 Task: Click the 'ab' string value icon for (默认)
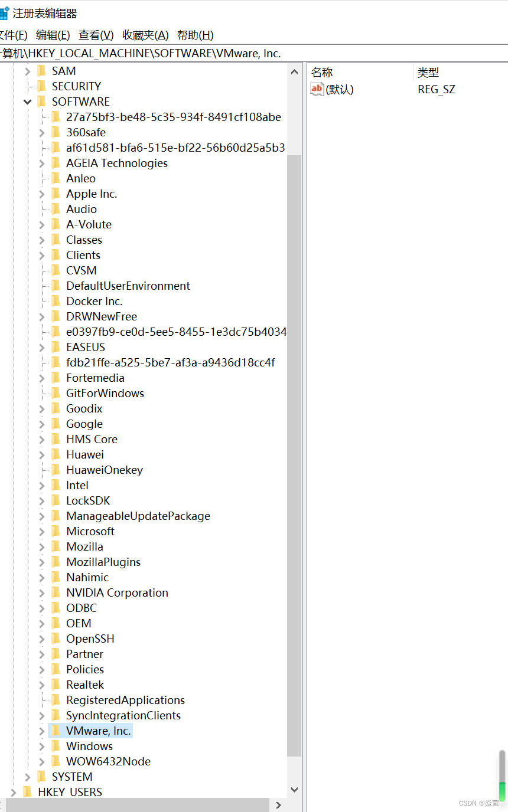tap(317, 90)
